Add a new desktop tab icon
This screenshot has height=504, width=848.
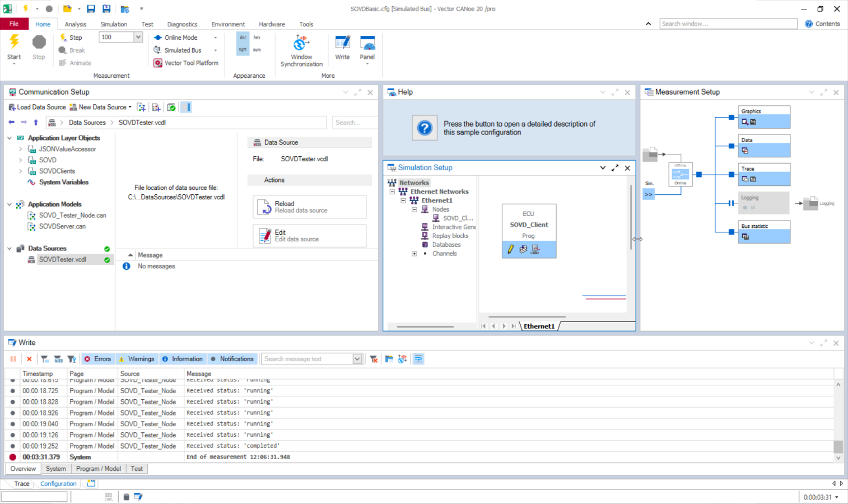pyautogui.click(x=91, y=483)
